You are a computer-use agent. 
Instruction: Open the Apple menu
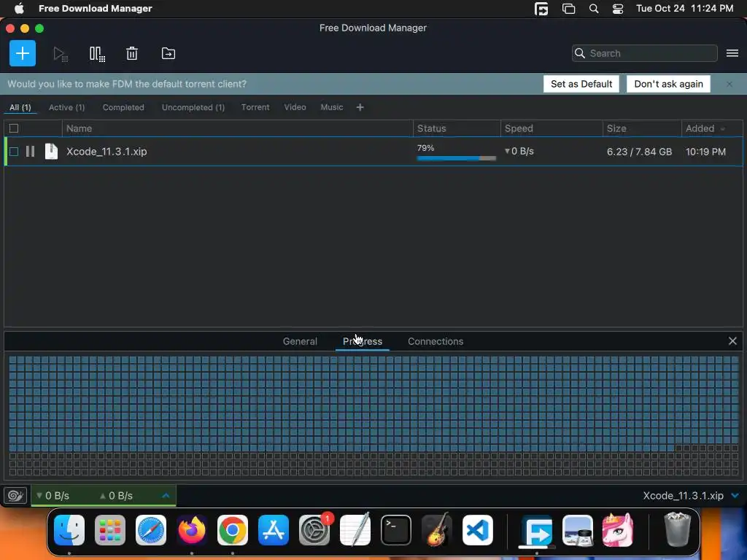pos(19,9)
